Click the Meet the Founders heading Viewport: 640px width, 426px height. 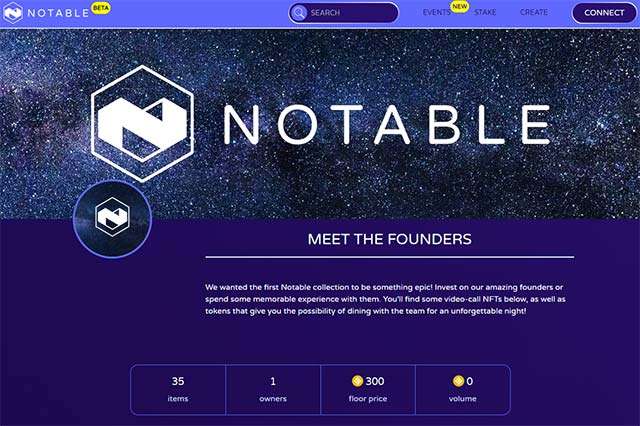[x=389, y=239]
